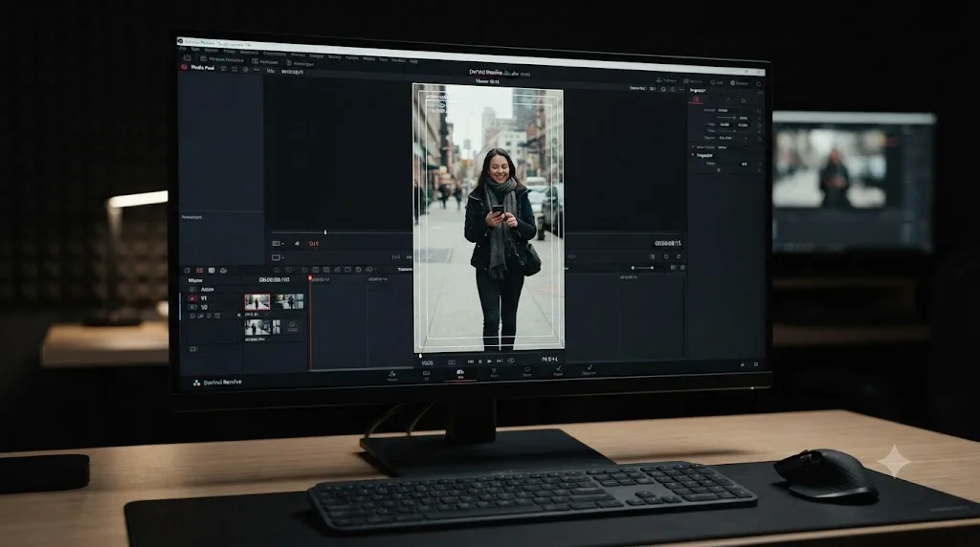The image size is (980, 547).
Task: Open the File menu
Action: coord(183,49)
